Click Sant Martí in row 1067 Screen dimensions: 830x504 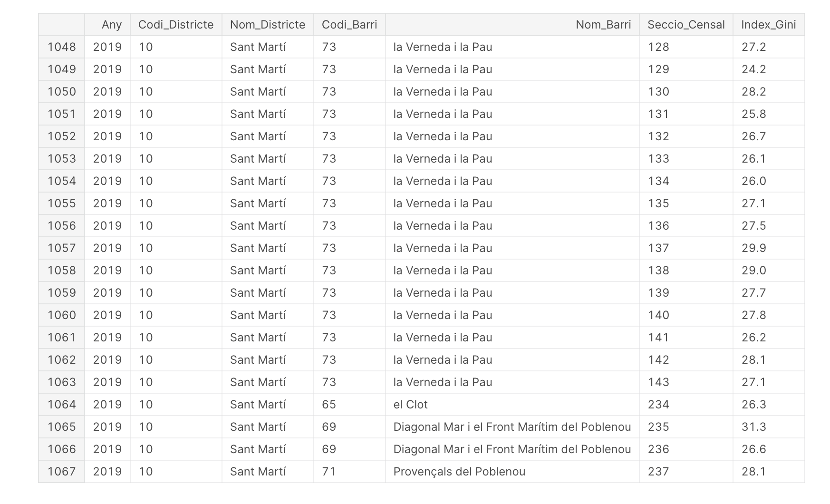258,472
